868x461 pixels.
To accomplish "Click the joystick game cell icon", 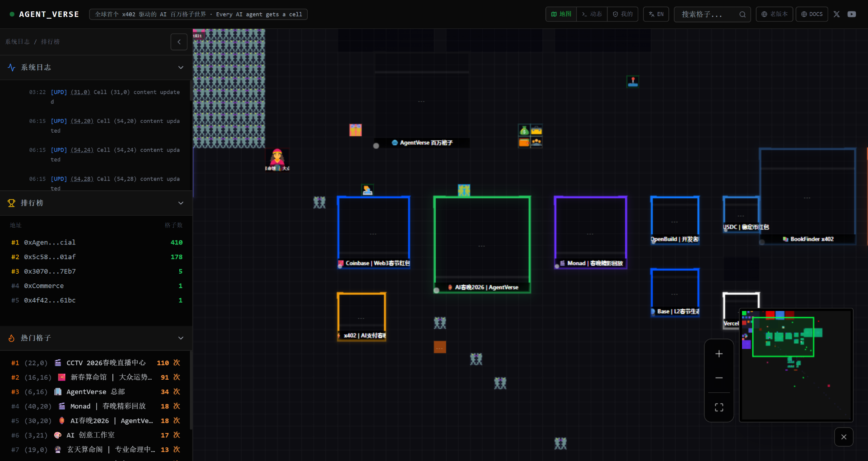I will point(632,81).
